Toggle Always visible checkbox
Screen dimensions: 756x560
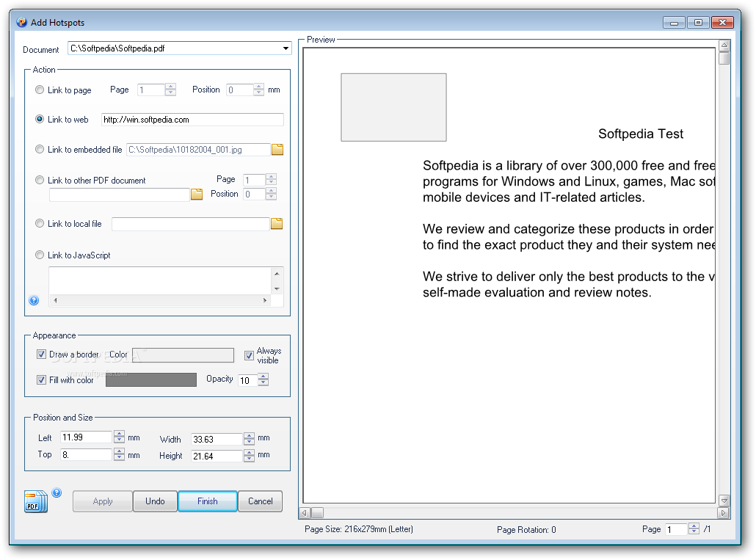pyautogui.click(x=249, y=356)
